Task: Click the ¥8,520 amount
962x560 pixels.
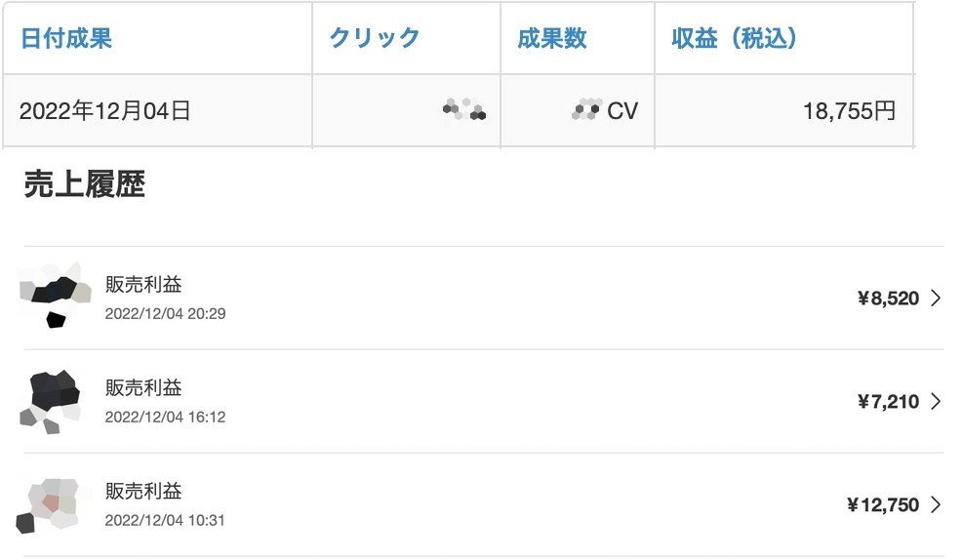Action: pos(888,299)
